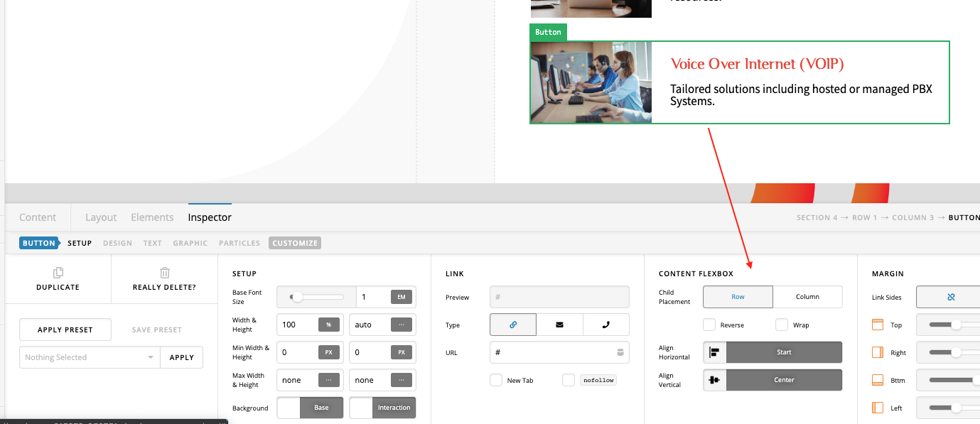Image resolution: width=980 pixels, height=424 pixels.
Task: Set Child Placement to Column
Action: click(x=807, y=297)
